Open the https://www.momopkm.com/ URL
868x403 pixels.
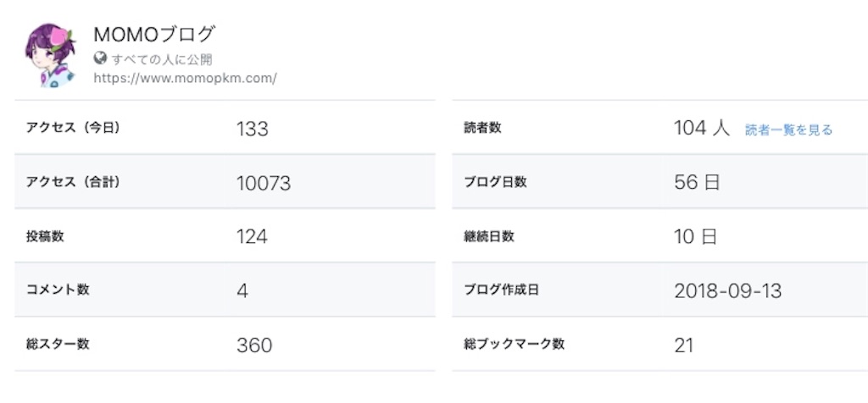click(x=186, y=78)
